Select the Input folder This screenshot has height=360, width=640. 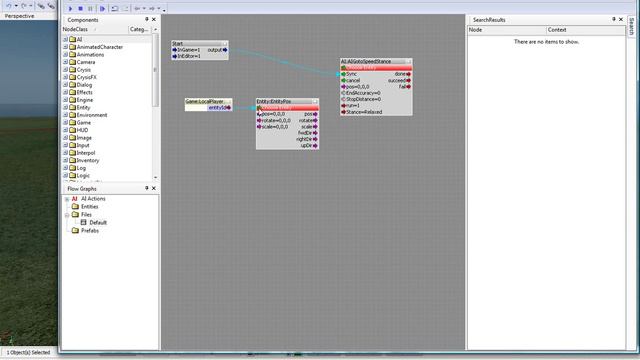coord(83,145)
